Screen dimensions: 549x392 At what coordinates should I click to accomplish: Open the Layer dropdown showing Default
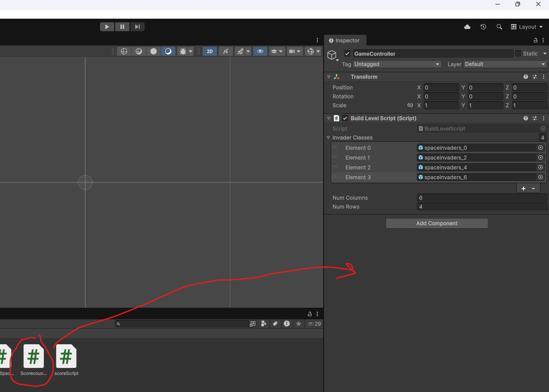[505, 64]
